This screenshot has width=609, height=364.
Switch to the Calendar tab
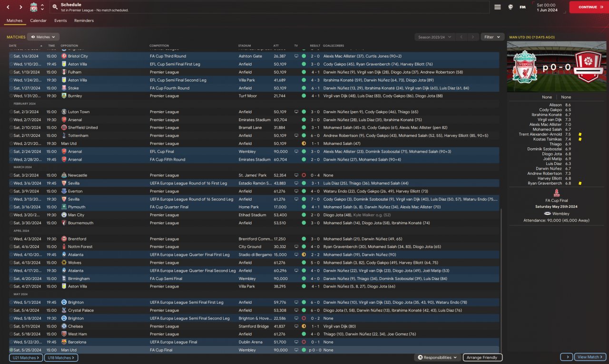(x=38, y=21)
